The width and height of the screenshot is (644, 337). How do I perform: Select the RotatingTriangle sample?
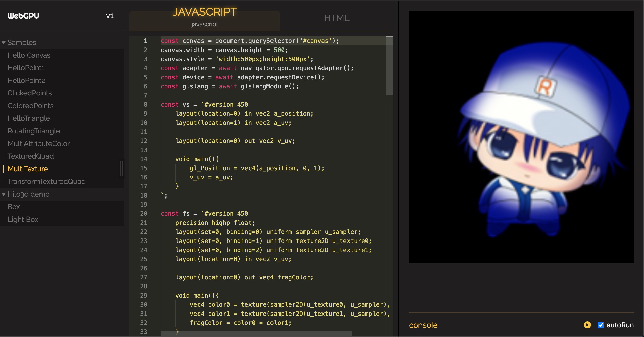click(x=34, y=131)
